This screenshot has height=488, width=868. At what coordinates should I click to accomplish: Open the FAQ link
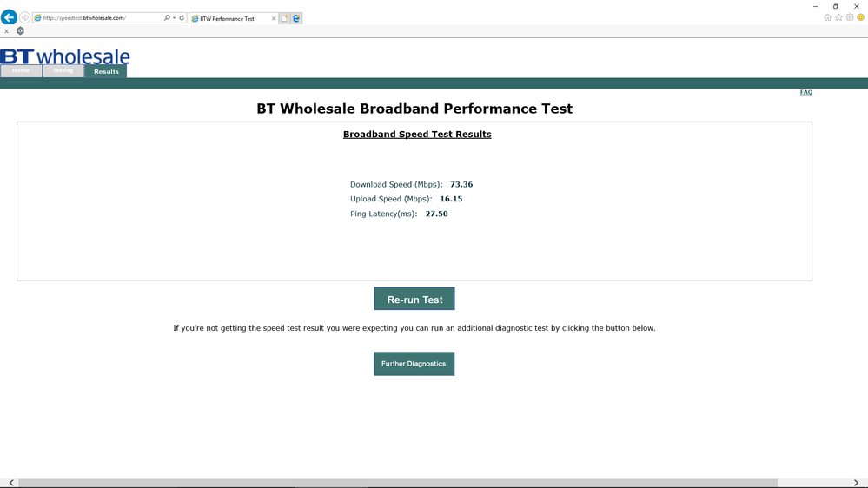click(x=806, y=92)
